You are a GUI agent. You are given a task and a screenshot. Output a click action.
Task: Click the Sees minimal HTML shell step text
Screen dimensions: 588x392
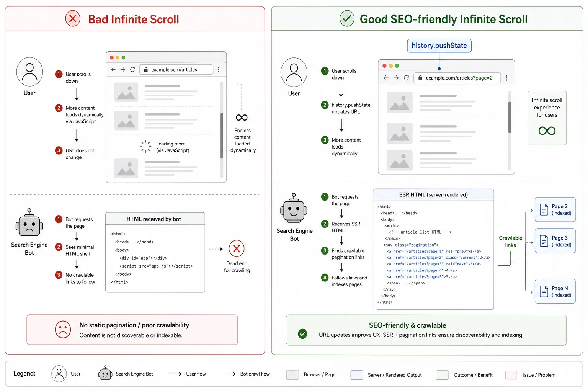[x=80, y=250]
